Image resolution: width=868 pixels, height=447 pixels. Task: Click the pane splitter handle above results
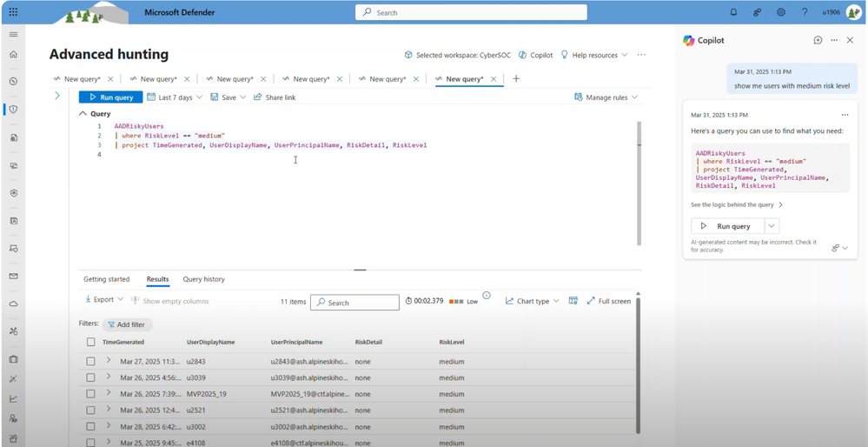click(360, 270)
